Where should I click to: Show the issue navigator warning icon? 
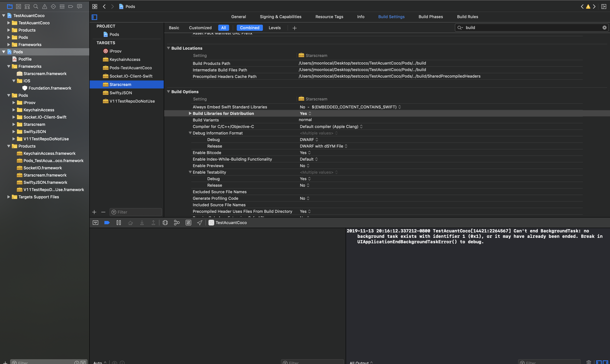(x=44, y=6)
